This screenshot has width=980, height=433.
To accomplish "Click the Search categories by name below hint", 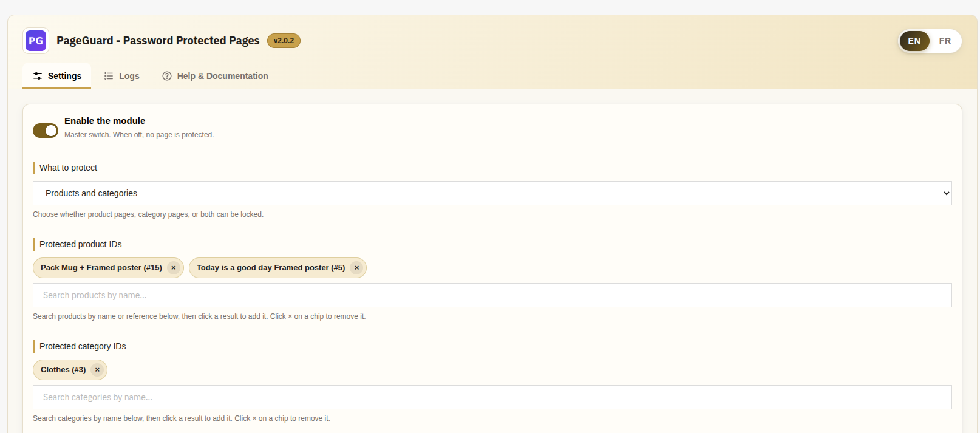I will [182, 418].
